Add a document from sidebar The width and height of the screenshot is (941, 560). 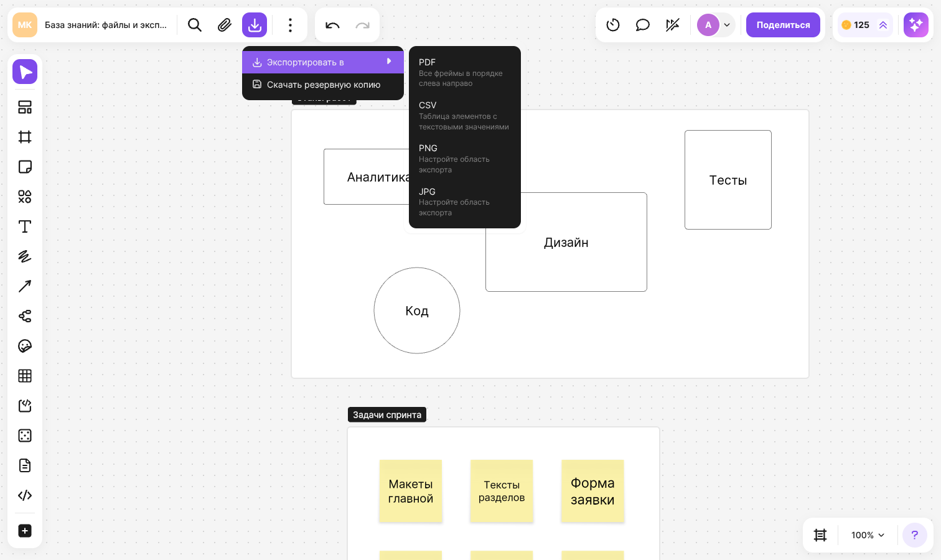tap(25, 465)
